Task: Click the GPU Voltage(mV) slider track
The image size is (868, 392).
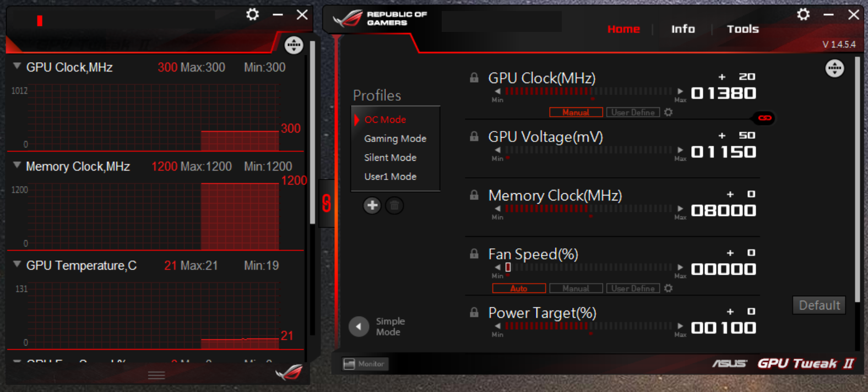Action: coord(589,150)
